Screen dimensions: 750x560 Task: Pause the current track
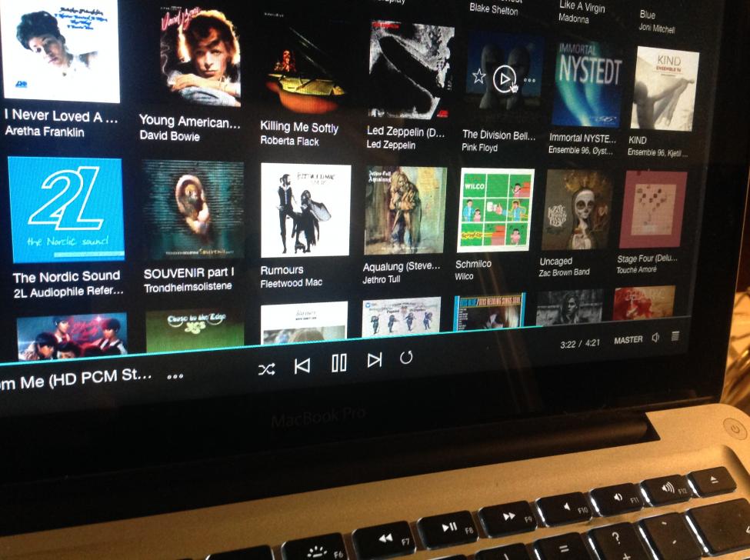[x=339, y=363]
